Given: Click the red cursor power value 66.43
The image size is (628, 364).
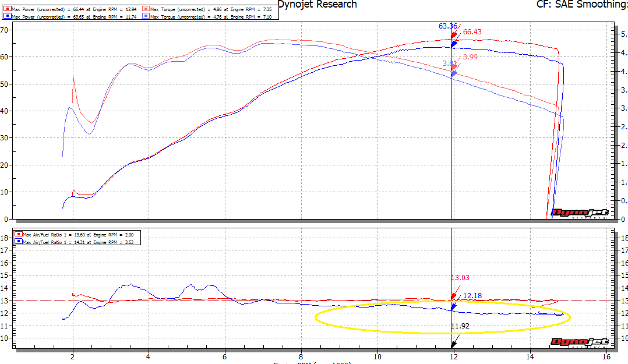Looking at the screenshot, I should click(472, 32).
